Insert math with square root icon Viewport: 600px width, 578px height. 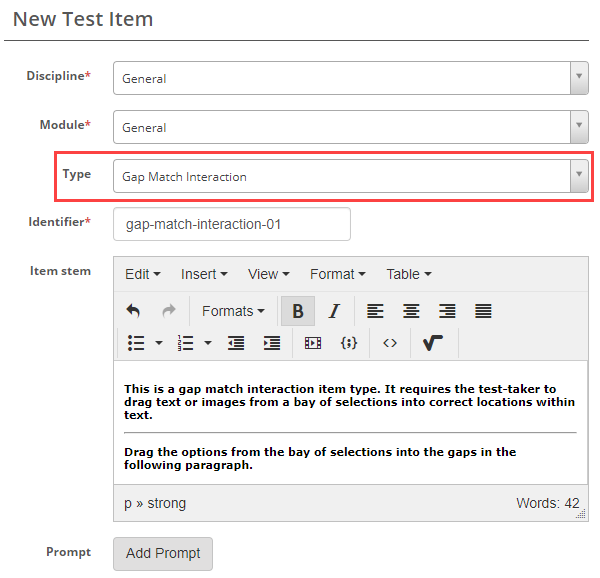433,343
